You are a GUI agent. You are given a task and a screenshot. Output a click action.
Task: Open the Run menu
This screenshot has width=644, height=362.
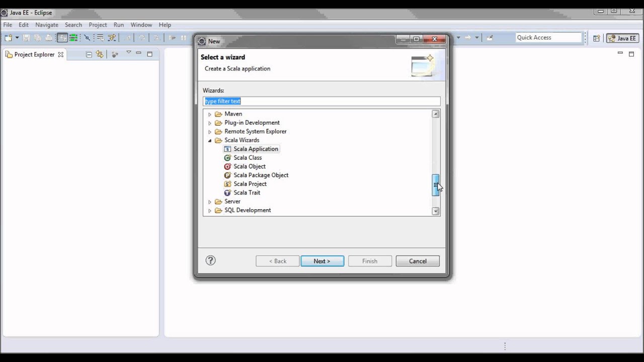click(x=119, y=25)
